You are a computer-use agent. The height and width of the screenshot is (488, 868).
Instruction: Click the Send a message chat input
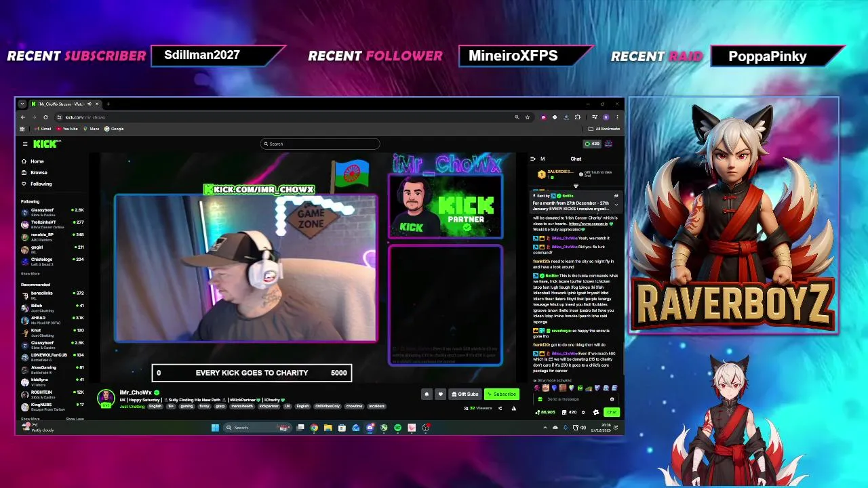575,399
